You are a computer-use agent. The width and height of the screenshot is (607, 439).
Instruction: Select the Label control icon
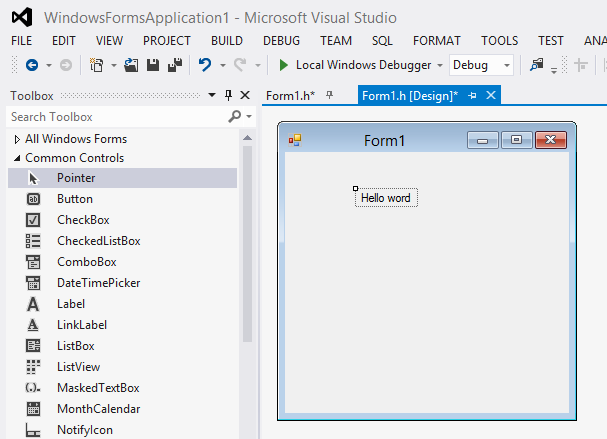[33, 304]
